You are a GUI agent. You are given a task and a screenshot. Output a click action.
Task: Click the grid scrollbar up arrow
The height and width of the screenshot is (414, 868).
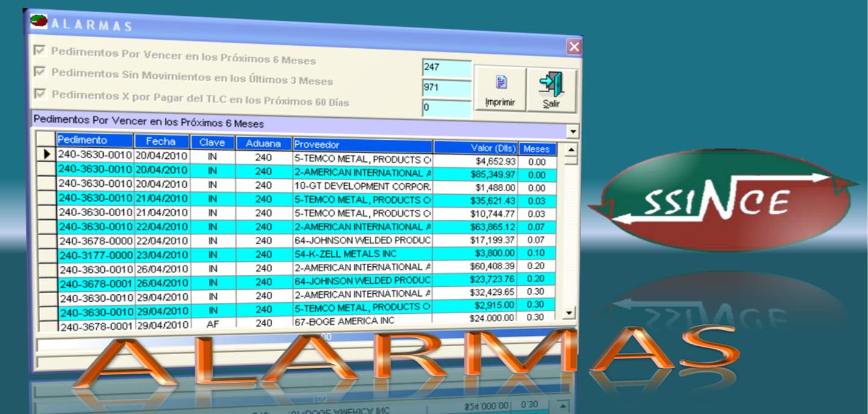[571, 150]
